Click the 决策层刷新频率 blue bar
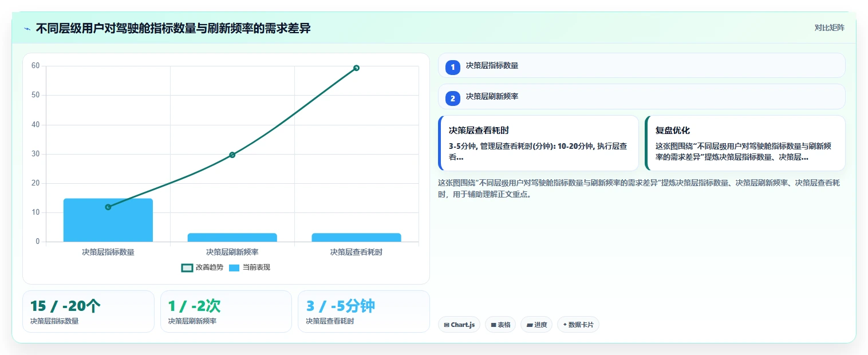Viewport: 868px width, 355px height. point(232,237)
